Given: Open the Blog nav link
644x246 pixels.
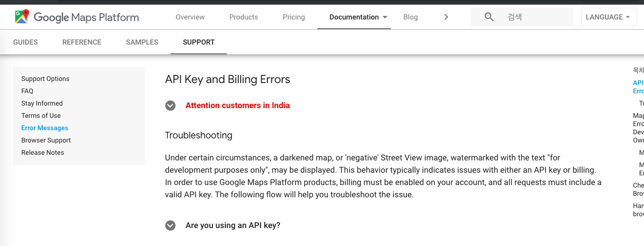Looking at the screenshot, I should click(x=411, y=17).
